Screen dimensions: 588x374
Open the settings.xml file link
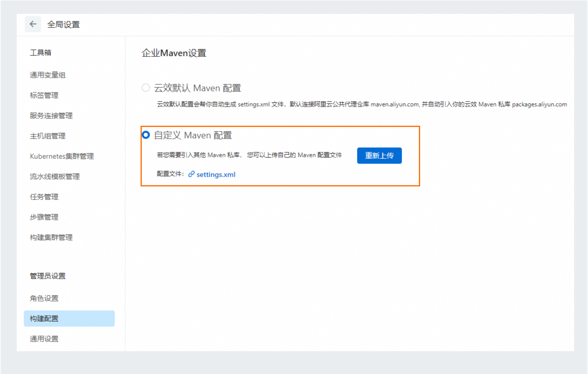[216, 175]
